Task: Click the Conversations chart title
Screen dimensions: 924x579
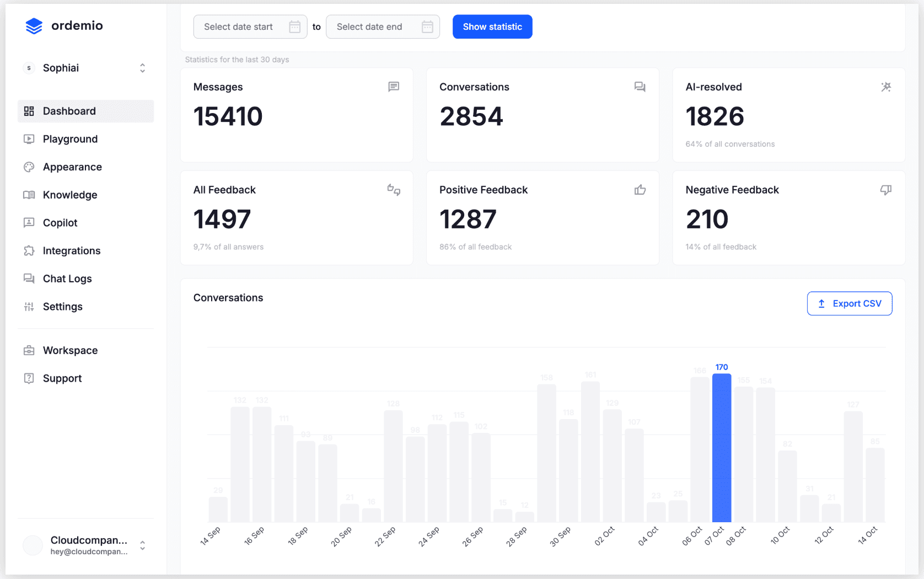Action: pyautogui.click(x=228, y=298)
